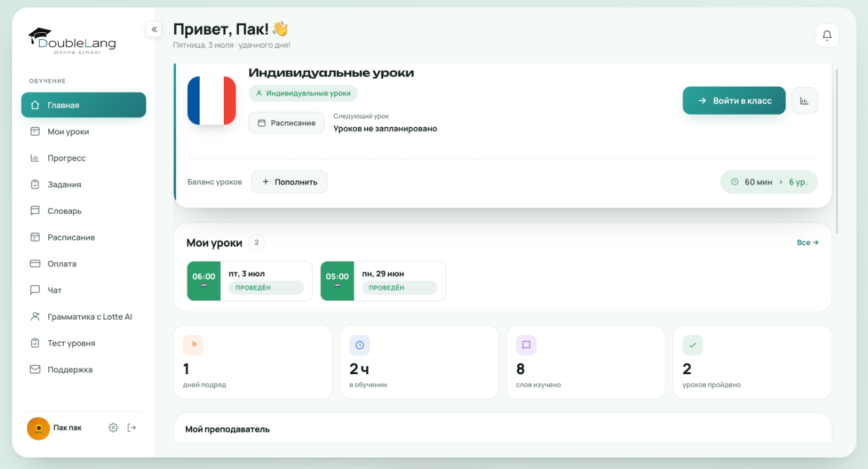Open Расписание button in course card
The width and height of the screenshot is (868, 469).
[286, 123]
